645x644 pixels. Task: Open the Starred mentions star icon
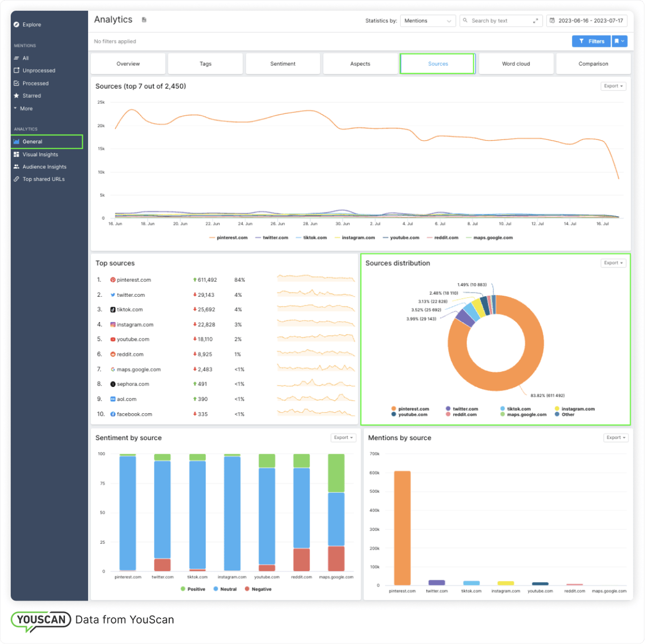tap(17, 96)
